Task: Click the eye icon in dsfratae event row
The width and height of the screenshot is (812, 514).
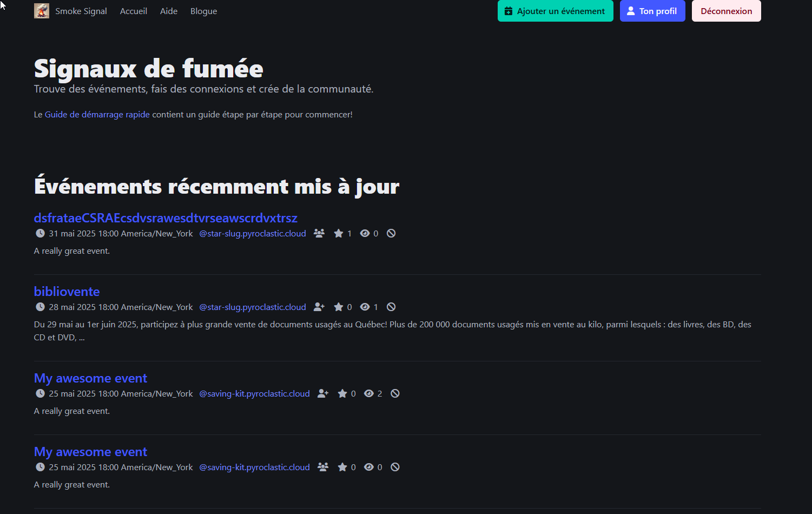Action: [x=365, y=233]
